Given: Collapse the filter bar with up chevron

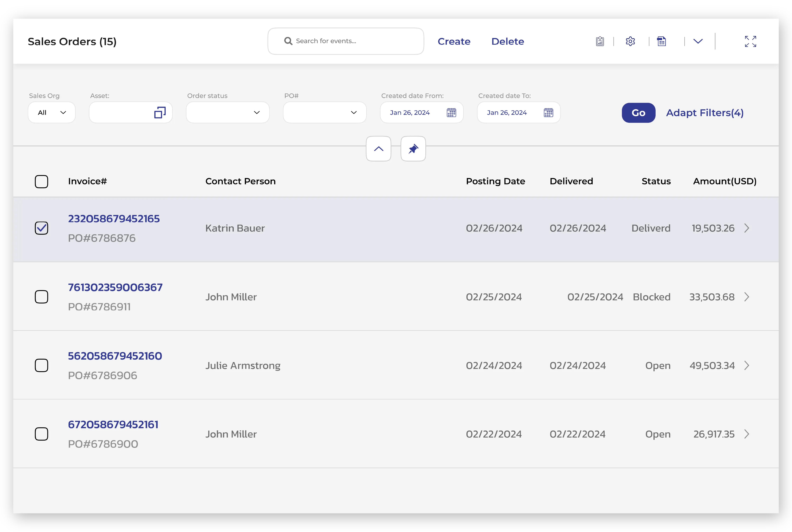Looking at the screenshot, I should pos(378,149).
